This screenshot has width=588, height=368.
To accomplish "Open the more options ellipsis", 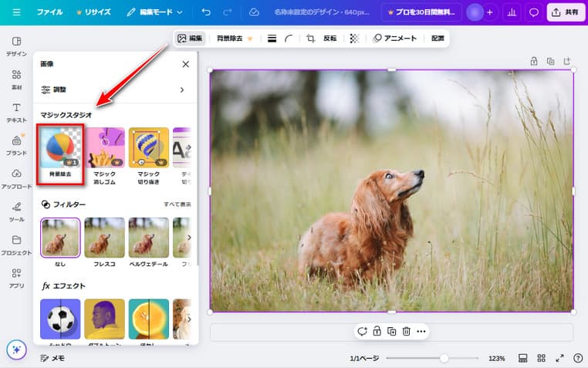I will (421, 331).
